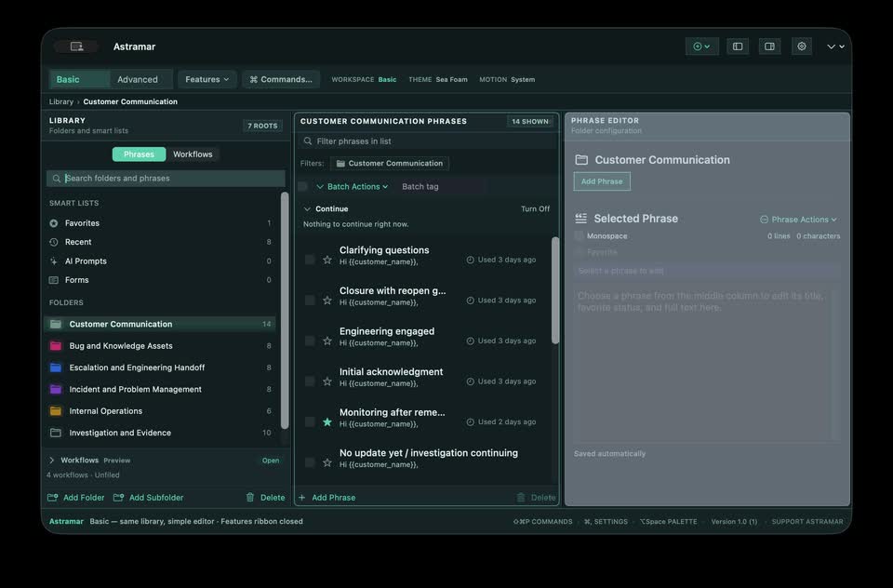The height and width of the screenshot is (588, 893).
Task: Check the Closure with reopen phrase checkbox
Action: click(310, 301)
